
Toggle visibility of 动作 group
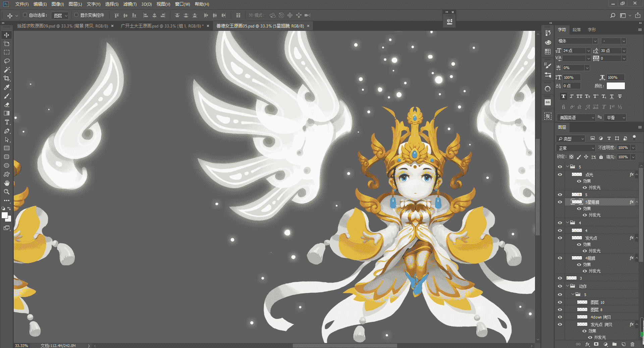pos(560,286)
